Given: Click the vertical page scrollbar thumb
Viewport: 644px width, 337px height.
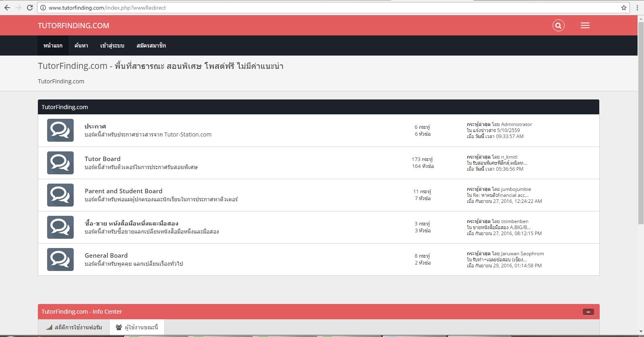Looking at the screenshot, I should tap(641, 123).
